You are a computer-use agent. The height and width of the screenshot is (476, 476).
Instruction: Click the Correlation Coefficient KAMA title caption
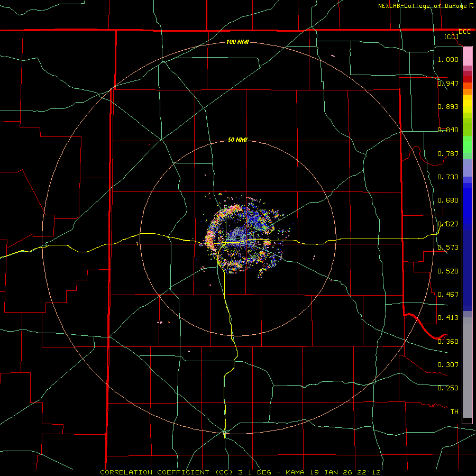(x=241, y=472)
